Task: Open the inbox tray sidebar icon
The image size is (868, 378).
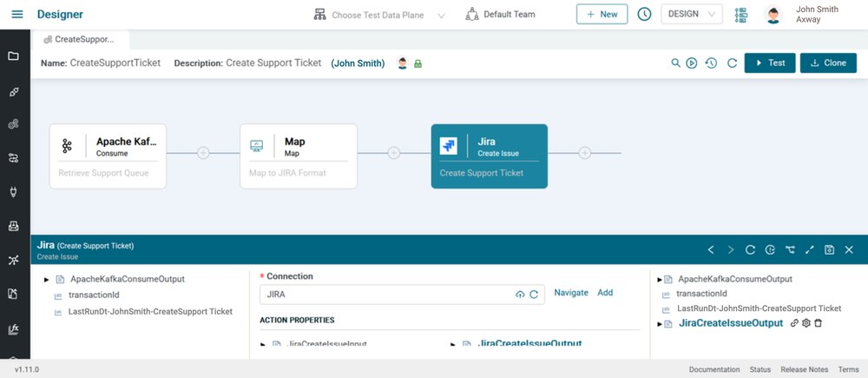Action: [x=13, y=226]
